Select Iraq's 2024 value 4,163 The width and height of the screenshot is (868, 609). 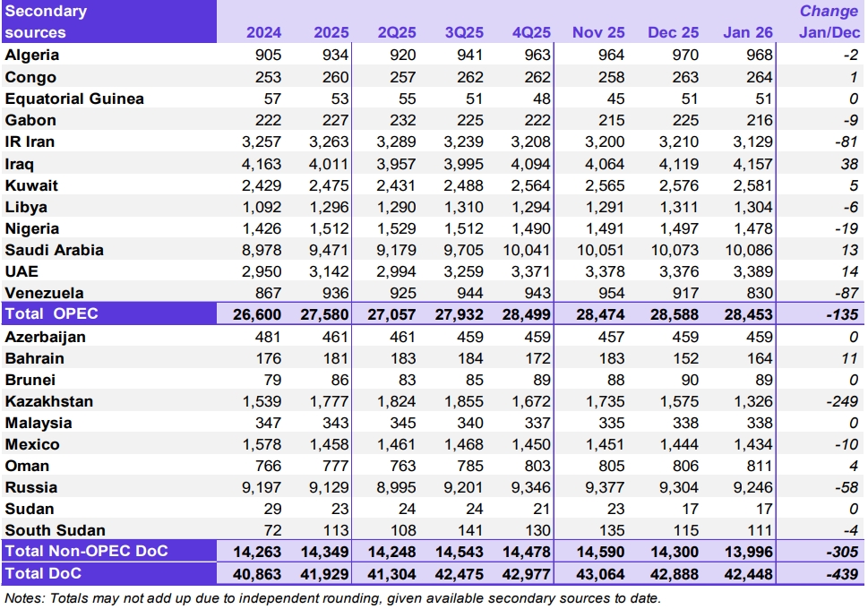(x=261, y=164)
